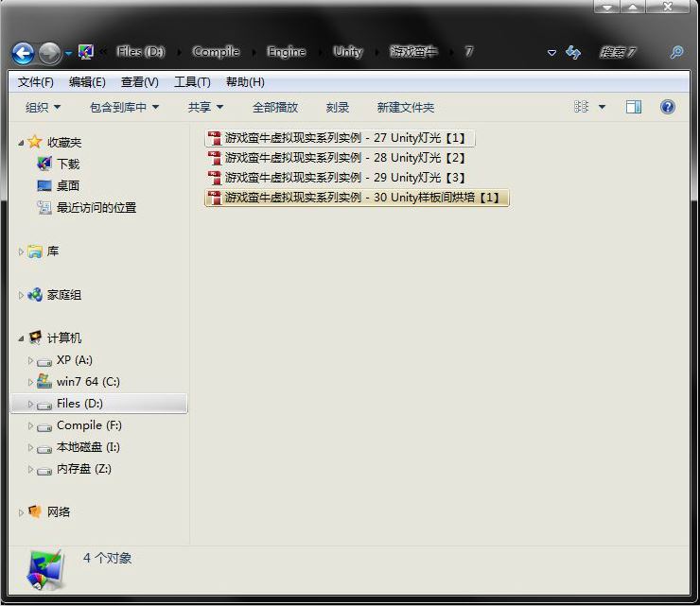Select the Compile (F:) drive
The image size is (700, 606).
(x=89, y=425)
